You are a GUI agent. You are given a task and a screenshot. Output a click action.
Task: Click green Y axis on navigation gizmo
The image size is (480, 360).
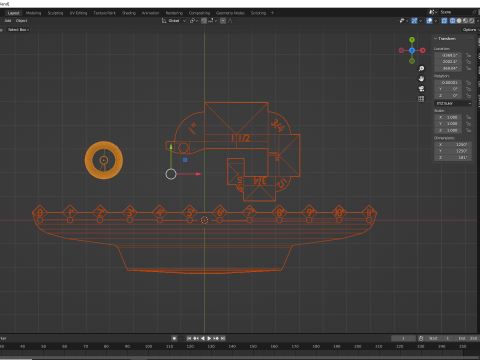pyautogui.click(x=412, y=40)
